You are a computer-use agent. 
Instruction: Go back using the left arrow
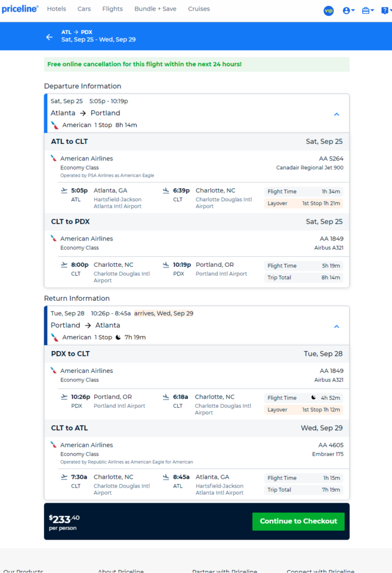[x=49, y=37]
